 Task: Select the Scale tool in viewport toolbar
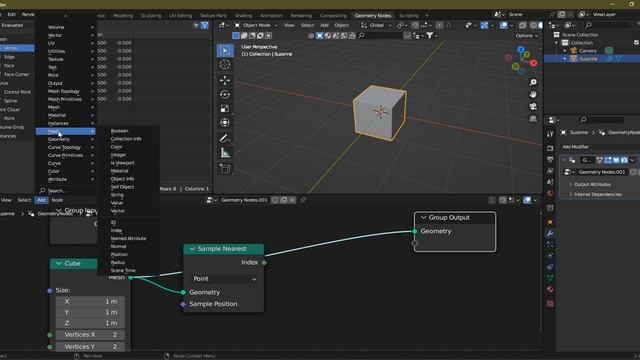pyautogui.click(x=225, y=109)
